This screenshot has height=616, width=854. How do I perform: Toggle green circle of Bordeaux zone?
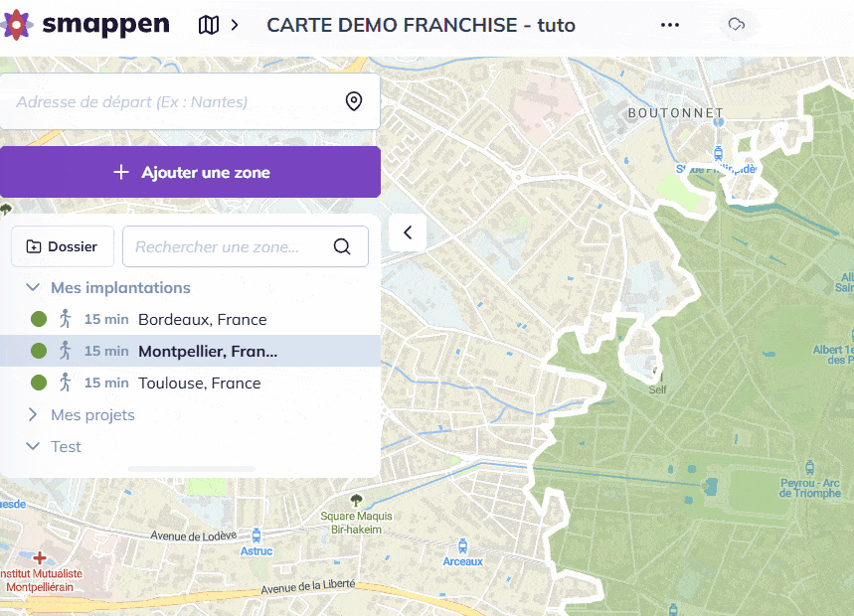(39, 319)
